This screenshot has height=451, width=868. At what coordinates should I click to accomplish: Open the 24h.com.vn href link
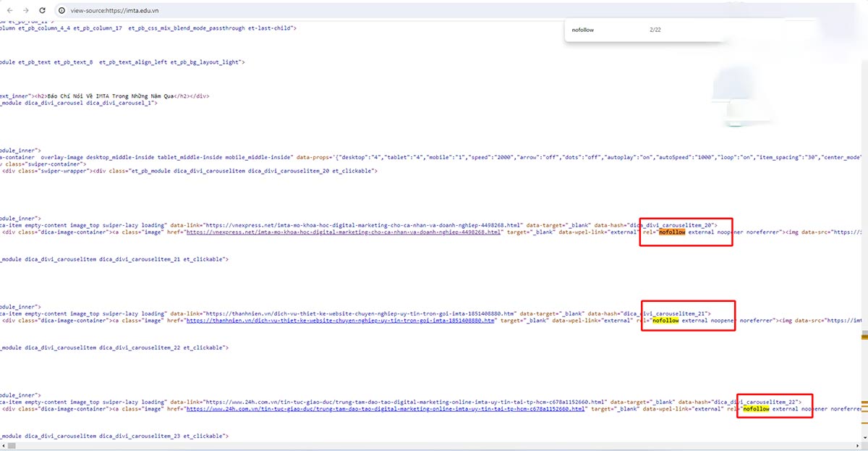click(x=385, y=409)
